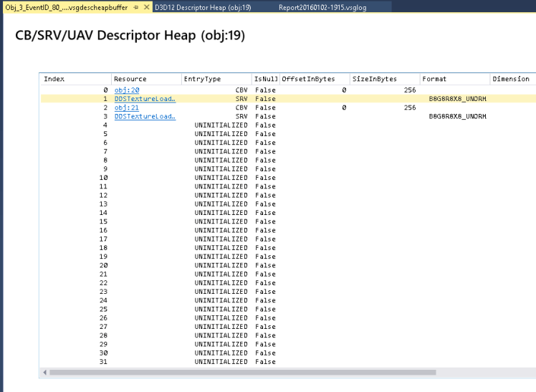Click the scroll-left arrow of horizontal scrollbar

coord(44,373)
